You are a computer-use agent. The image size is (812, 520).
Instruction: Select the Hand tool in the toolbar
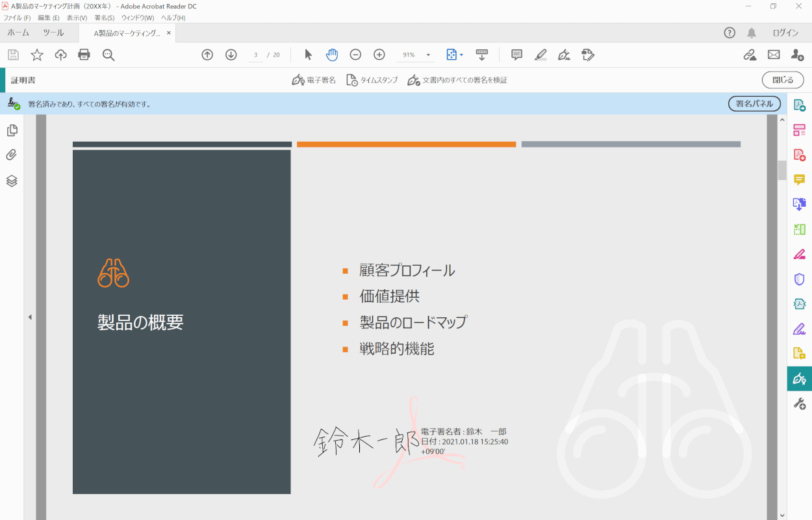(x=332, y=55)
